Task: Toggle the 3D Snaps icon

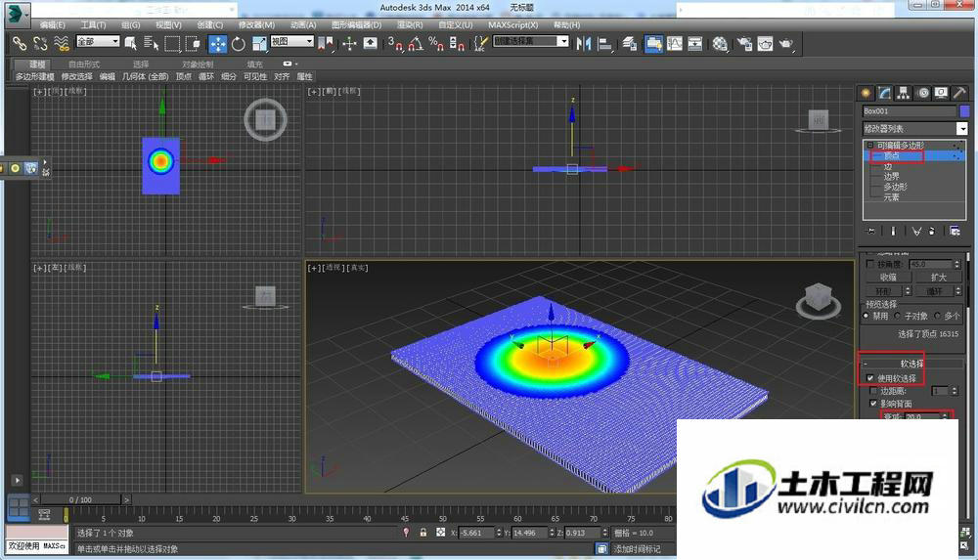Action: 395,43
